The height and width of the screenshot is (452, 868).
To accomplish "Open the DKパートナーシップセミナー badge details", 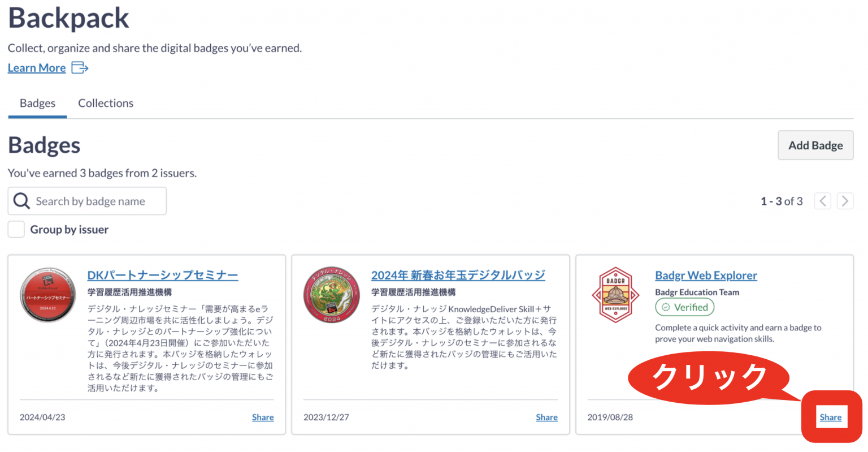I will tap(163, 275).
